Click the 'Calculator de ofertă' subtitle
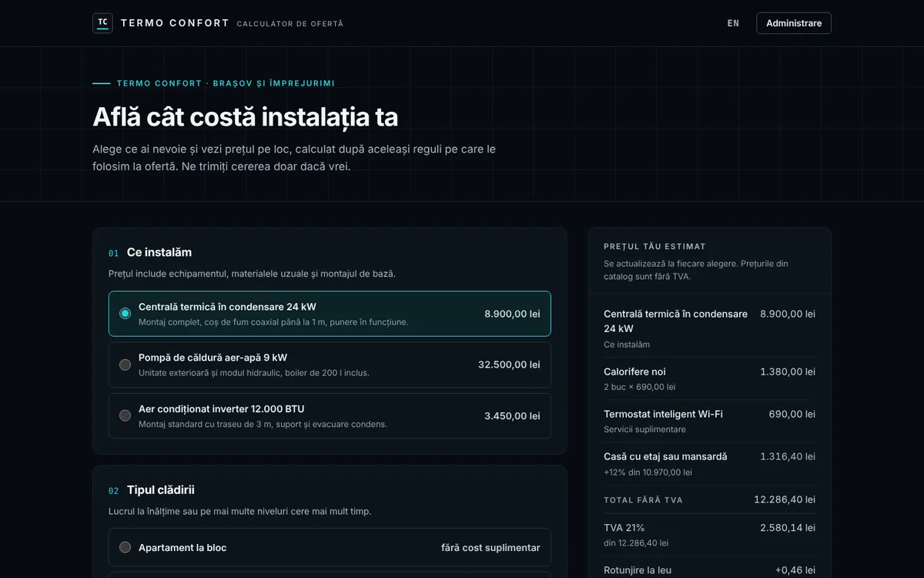 (290, 24)
